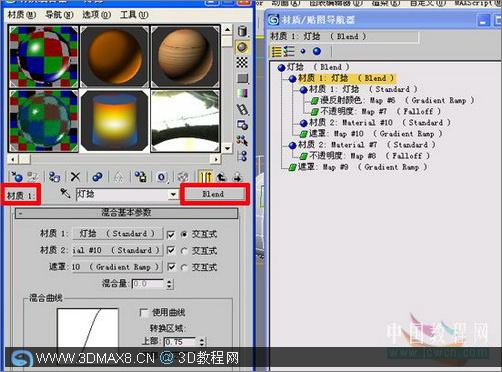The width and height of the screenshot is (502, 372).
Task: Select 材质 2: Material #7 (Standard) row
Action: pos(362,145)
